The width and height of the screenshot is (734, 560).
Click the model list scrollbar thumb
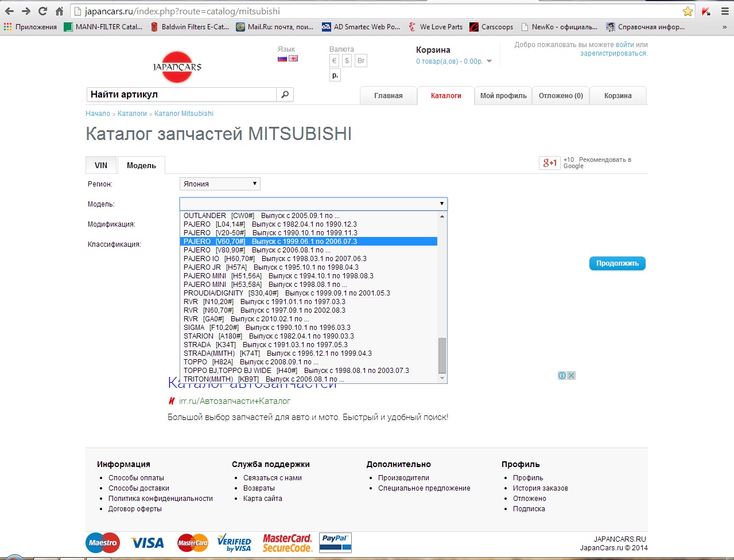442,356
